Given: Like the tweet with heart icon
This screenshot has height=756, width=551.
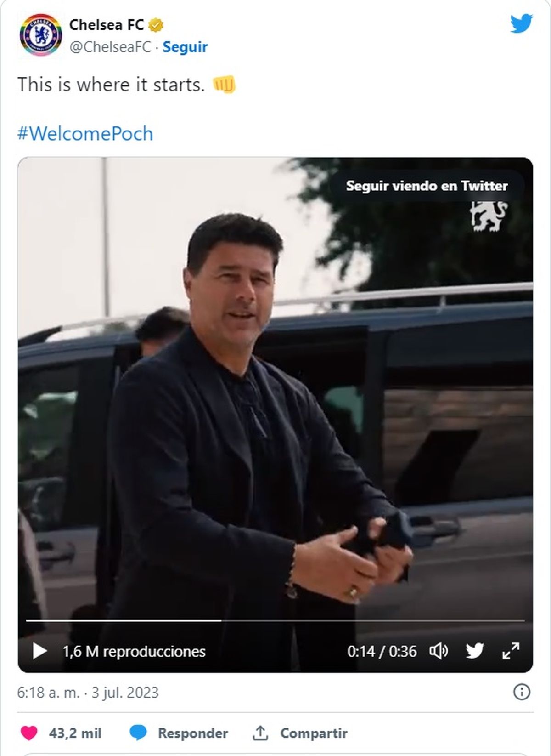Looking at the screenshot, I should click(29, 733).
